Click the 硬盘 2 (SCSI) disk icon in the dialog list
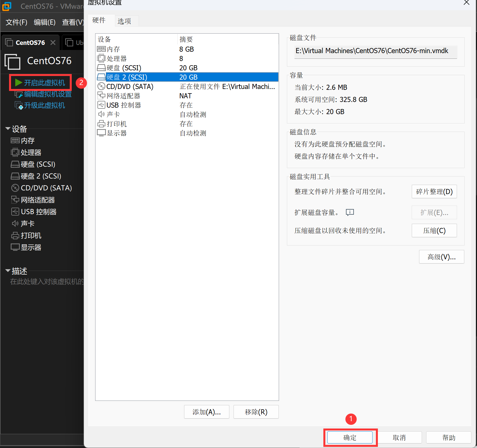This screenshot has width=477, height=448. [101, 77]
